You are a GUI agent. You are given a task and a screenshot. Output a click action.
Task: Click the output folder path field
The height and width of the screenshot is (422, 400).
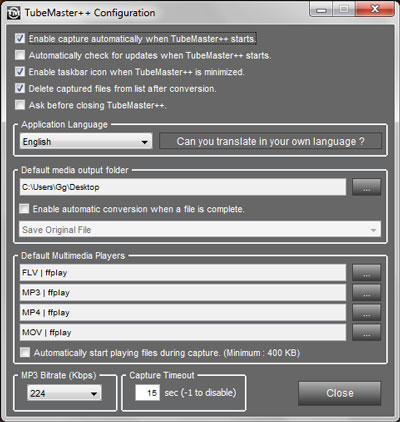[183, 187]
